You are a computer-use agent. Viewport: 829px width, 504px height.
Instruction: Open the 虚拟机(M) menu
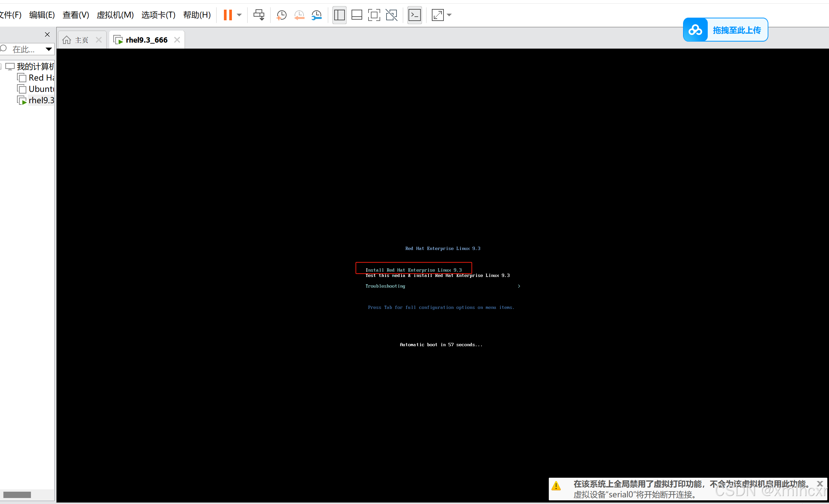click(x=115, y=15)
